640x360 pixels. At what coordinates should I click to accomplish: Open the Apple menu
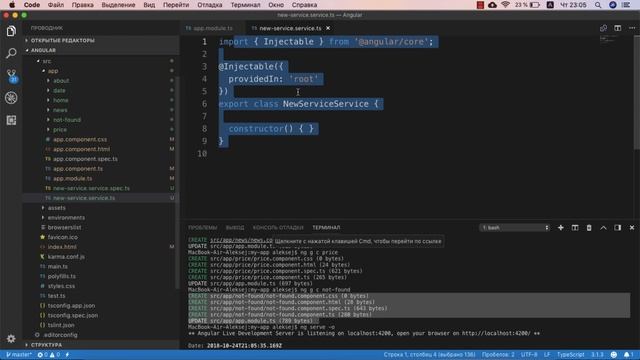pyautogui.click(x=12, y=5)
